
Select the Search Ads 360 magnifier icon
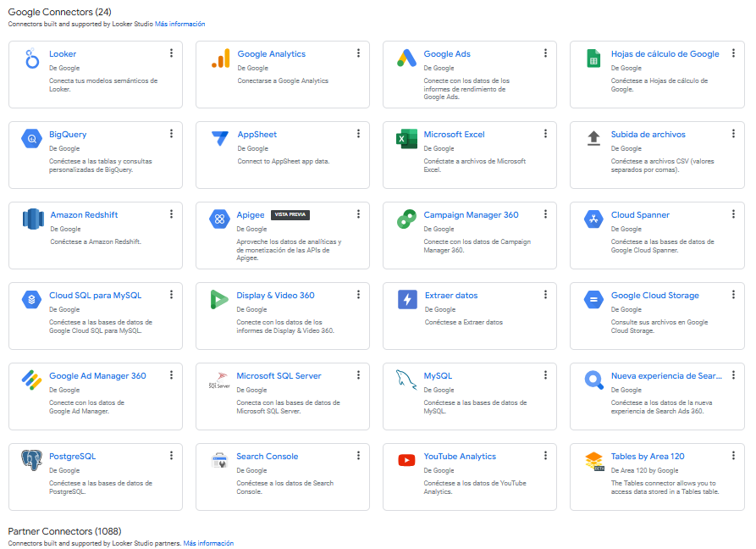(x=593, y=380)
